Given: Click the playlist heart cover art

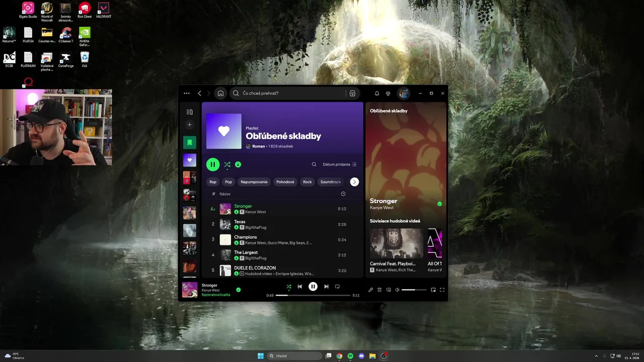Looking at the screenshot, I should pos(224,131).
